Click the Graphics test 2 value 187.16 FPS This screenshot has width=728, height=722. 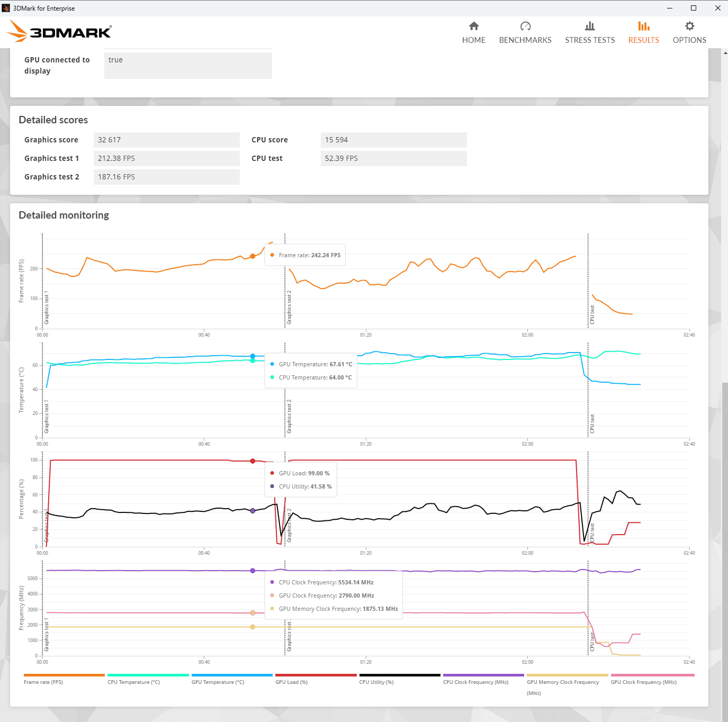(166, 177)
